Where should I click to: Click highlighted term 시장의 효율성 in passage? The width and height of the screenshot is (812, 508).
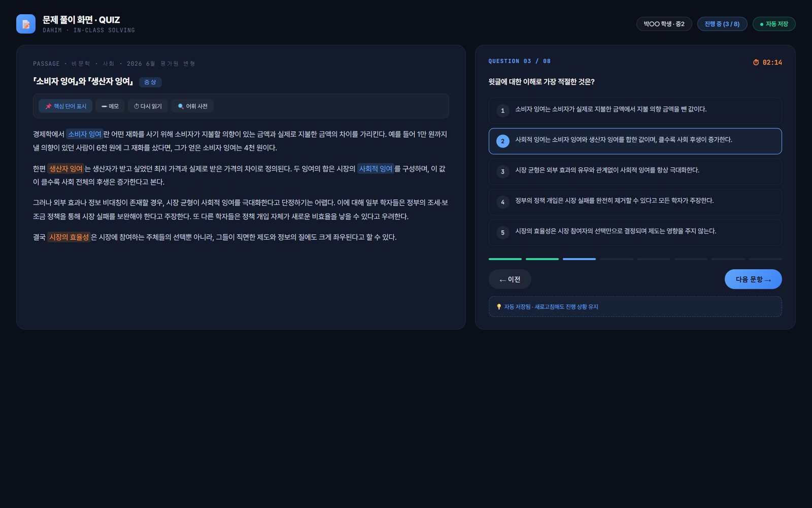(69, 237)
